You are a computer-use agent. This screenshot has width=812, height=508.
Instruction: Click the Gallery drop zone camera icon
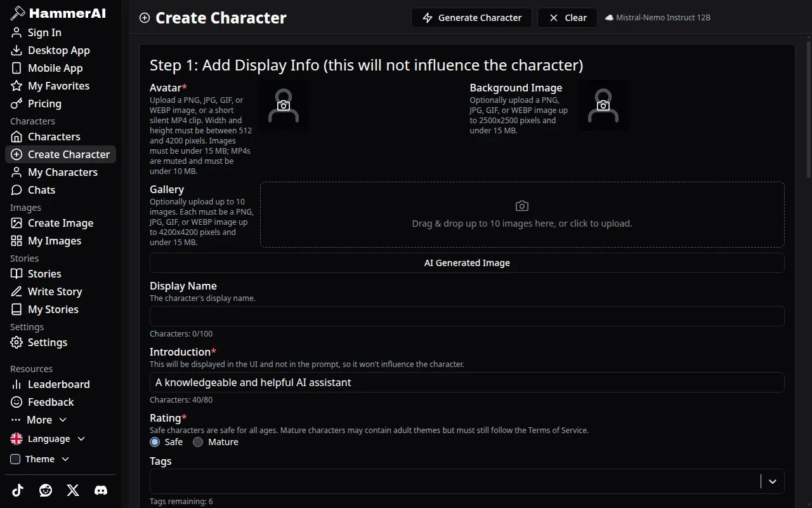522,206
